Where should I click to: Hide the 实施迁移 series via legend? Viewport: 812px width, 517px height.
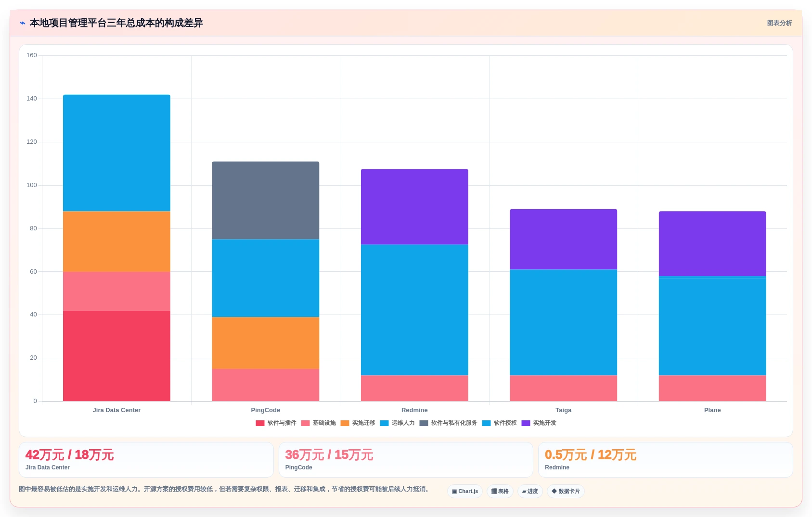click(358, 423)
